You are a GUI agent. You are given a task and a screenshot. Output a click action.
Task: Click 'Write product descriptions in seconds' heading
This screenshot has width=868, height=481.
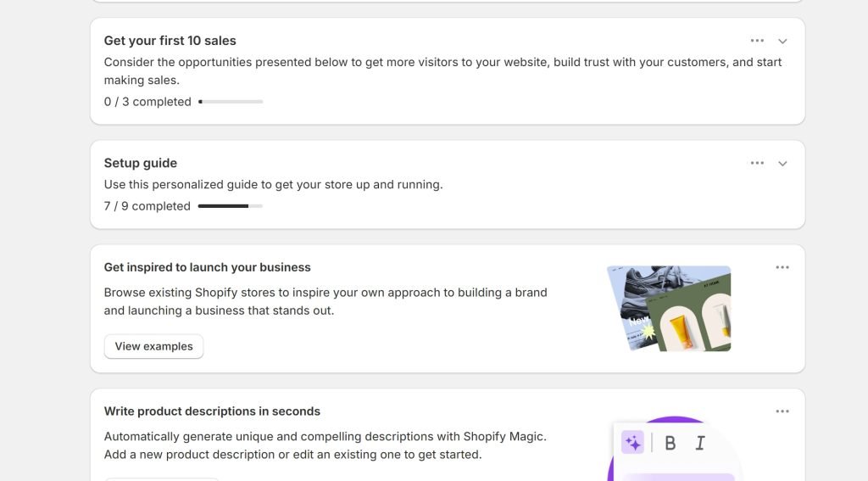(212, 411)
